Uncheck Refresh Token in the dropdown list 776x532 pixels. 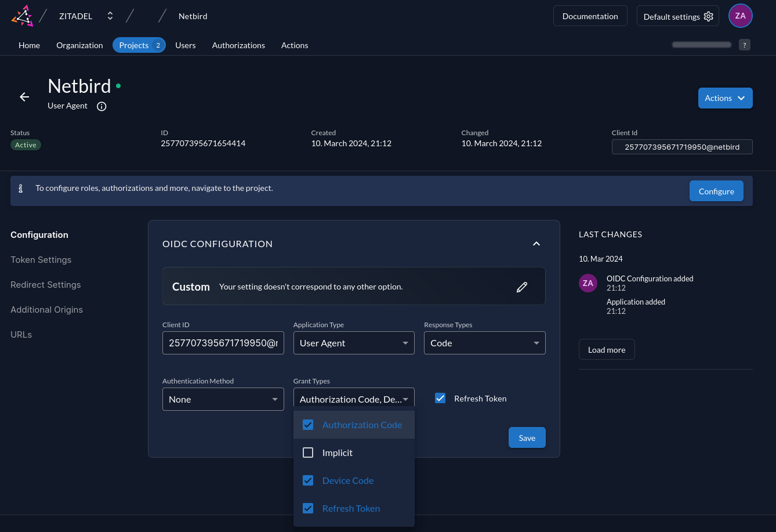[354, 508]
